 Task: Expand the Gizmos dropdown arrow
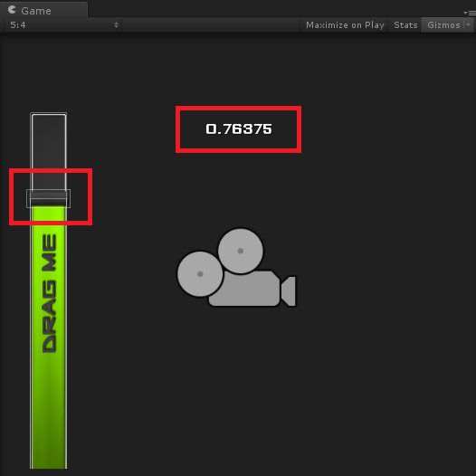pyautogui.click(x=469, y=25)
